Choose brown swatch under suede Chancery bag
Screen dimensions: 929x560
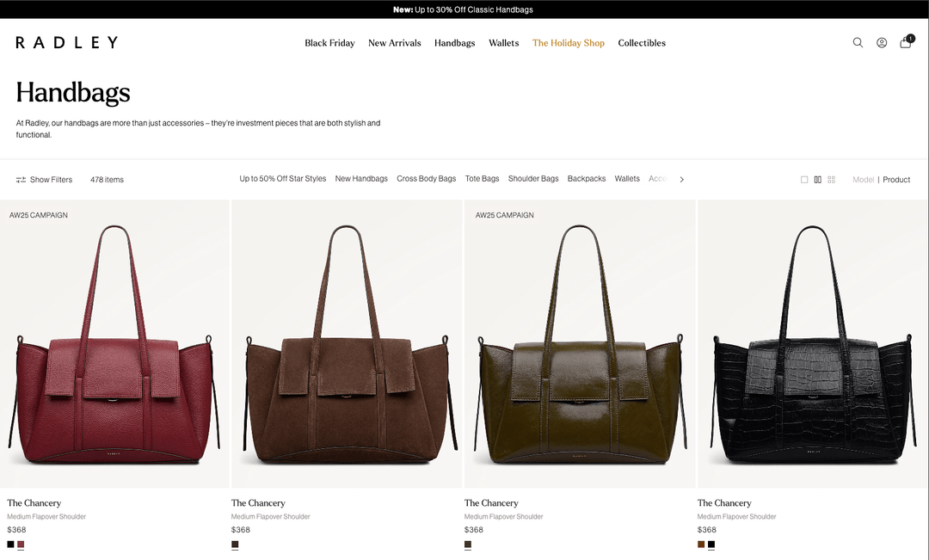pyautogui.click(x=235, y=545)
